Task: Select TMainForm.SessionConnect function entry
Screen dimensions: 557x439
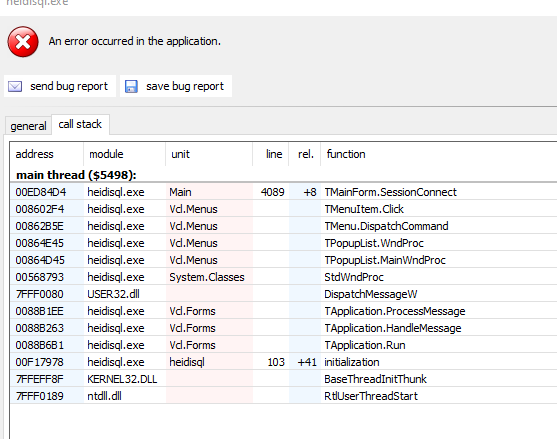Action: click(x=390, y=192)
